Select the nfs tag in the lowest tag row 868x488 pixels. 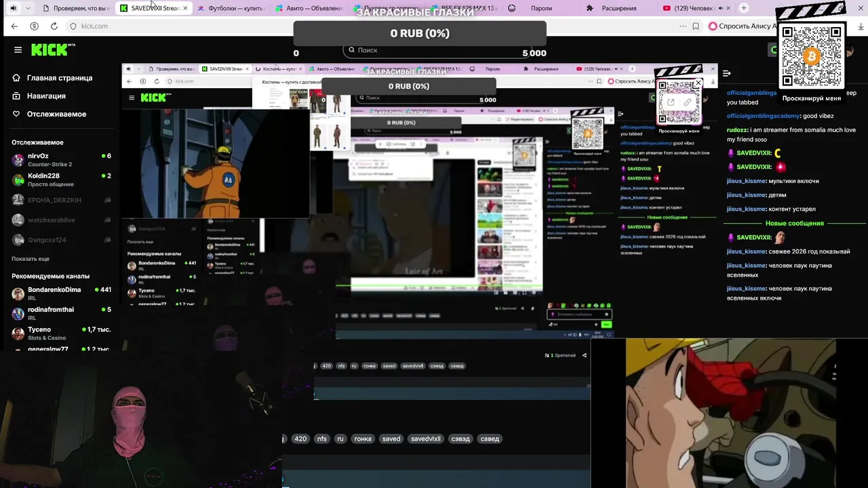(x=321, y=439)
